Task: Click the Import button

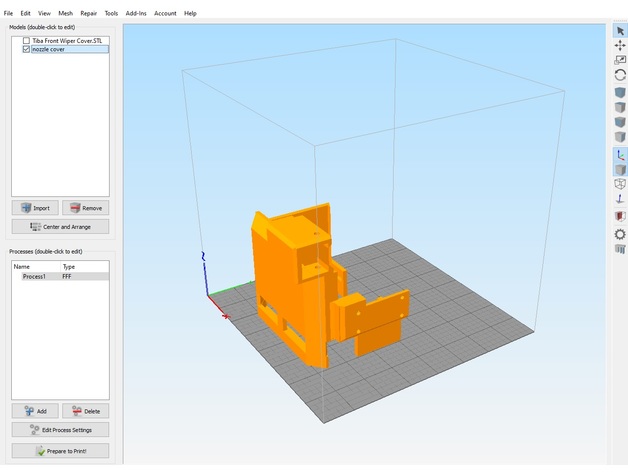Action: click(35, 208)
